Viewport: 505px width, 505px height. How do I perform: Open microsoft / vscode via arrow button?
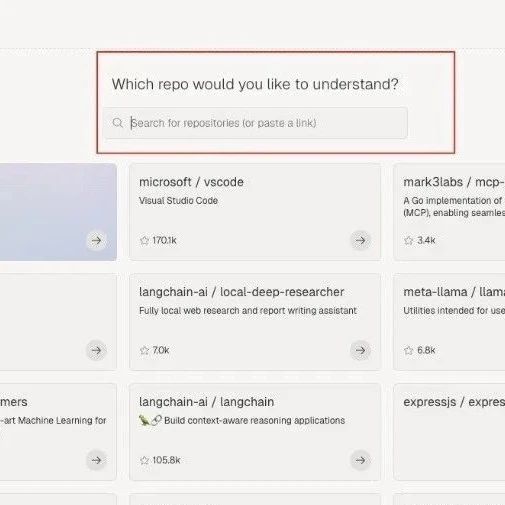click(360, 240)
